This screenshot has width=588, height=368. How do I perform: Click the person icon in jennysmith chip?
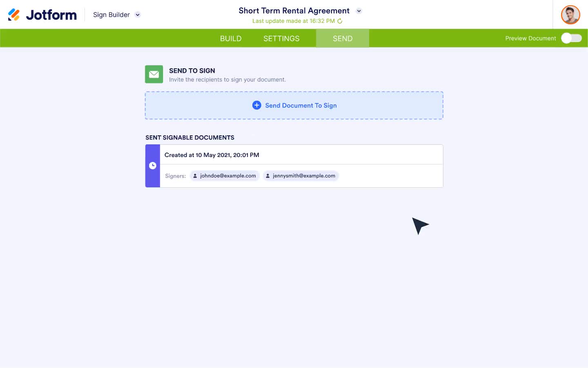coord(268,176)
